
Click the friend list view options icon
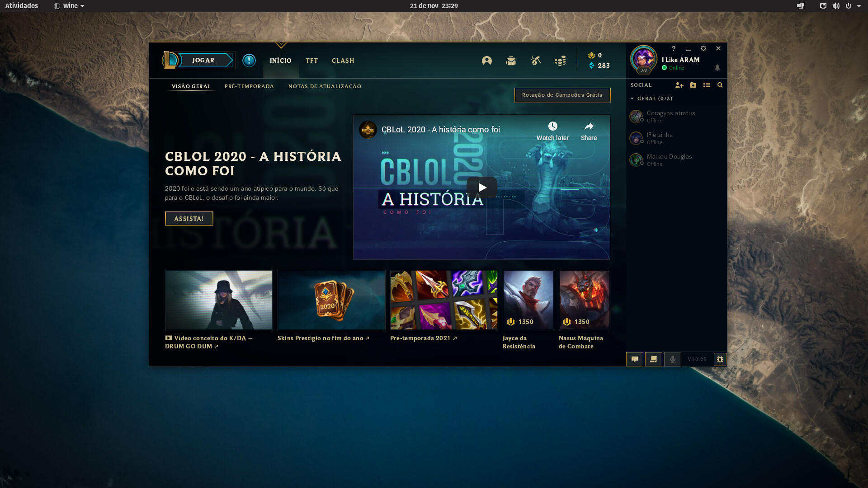coord(707,85)
